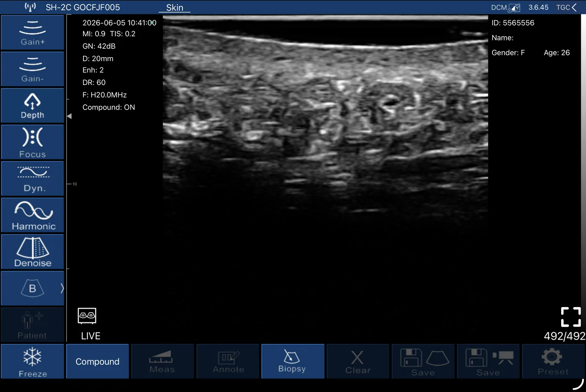Viewport: 586px width, 392px height.
Task: Click the ID: 5565556 field
Action: coord(513,23)
